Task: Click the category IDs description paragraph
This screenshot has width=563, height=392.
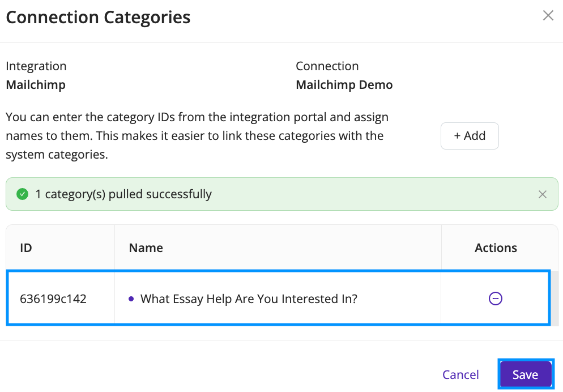Action: (197, 136)
